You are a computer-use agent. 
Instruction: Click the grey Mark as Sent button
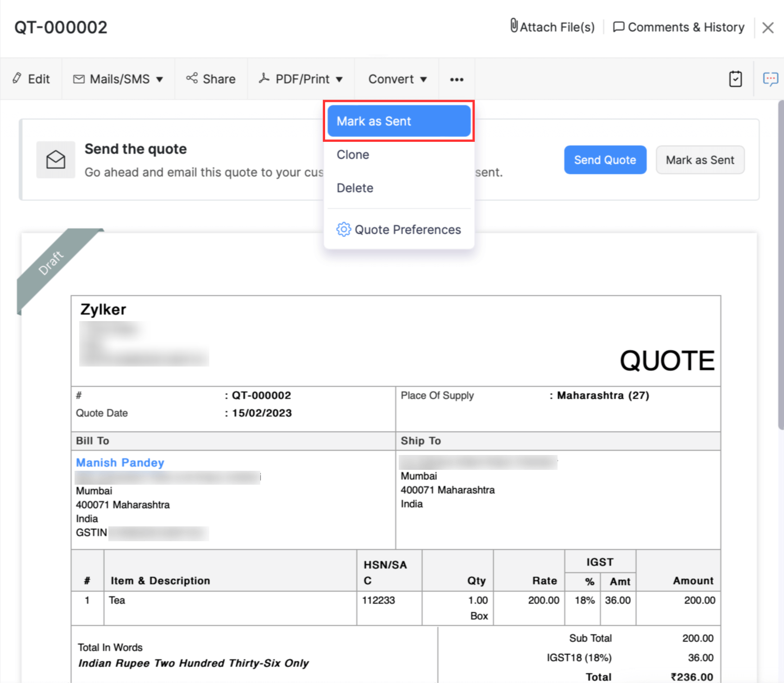(700, 160)
